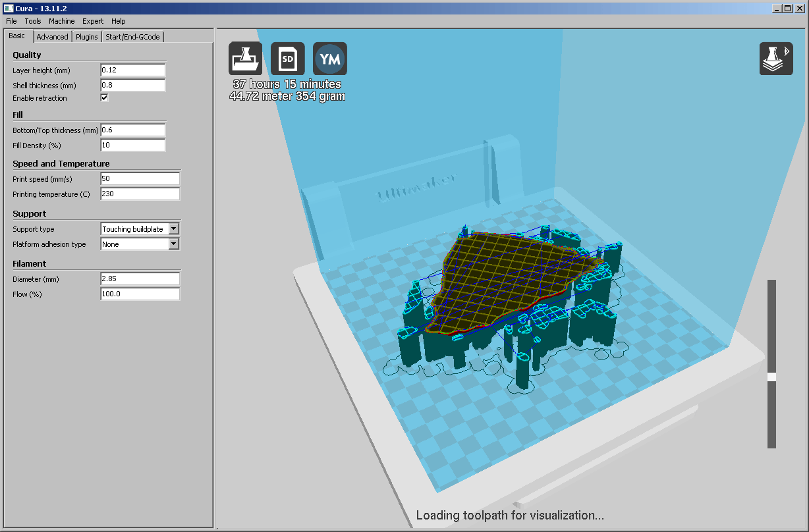Switch to the Plugins tab
Screen dimensions: 809x532
87,37
